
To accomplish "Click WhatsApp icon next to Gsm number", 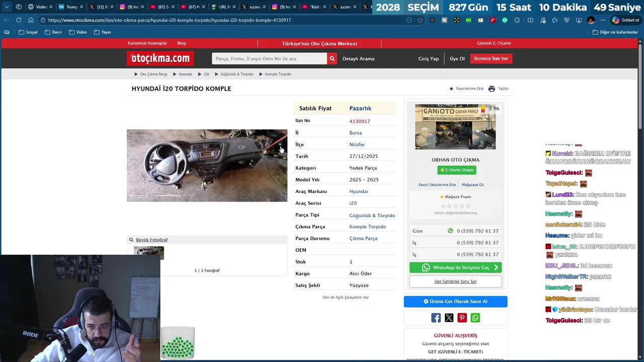I will pyautogui.click(x=450, y=231).
